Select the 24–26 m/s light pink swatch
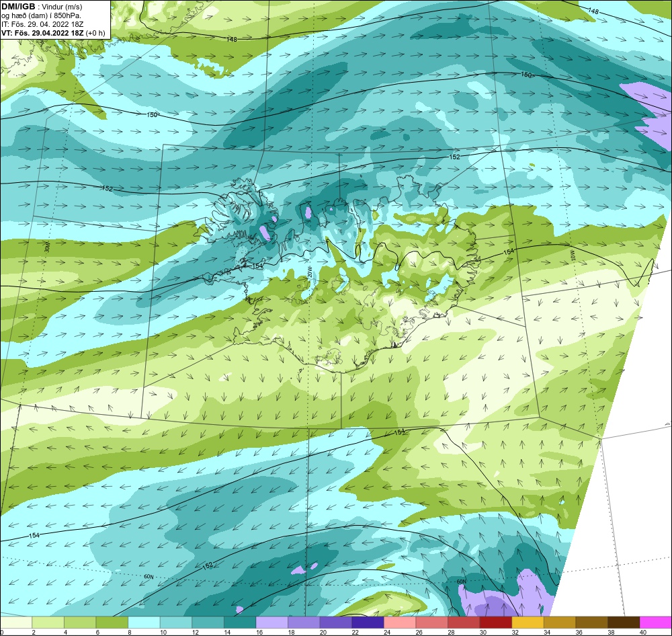The height and width of the screenshot is (636, 672). pos(399,623)
